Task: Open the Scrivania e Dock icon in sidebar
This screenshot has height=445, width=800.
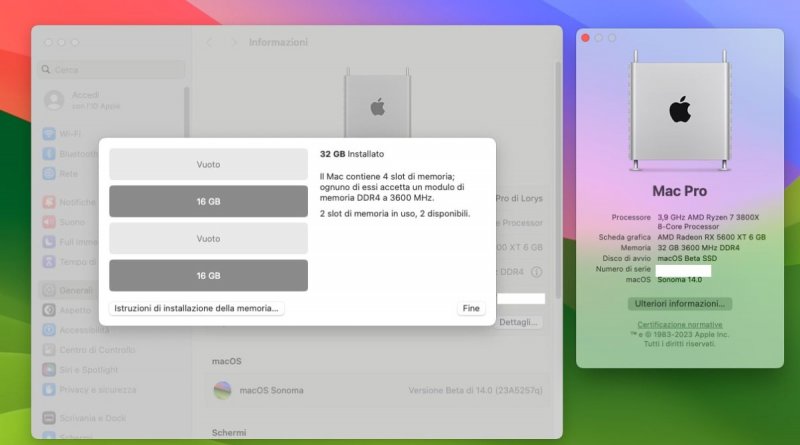Action: pos(48,418)
